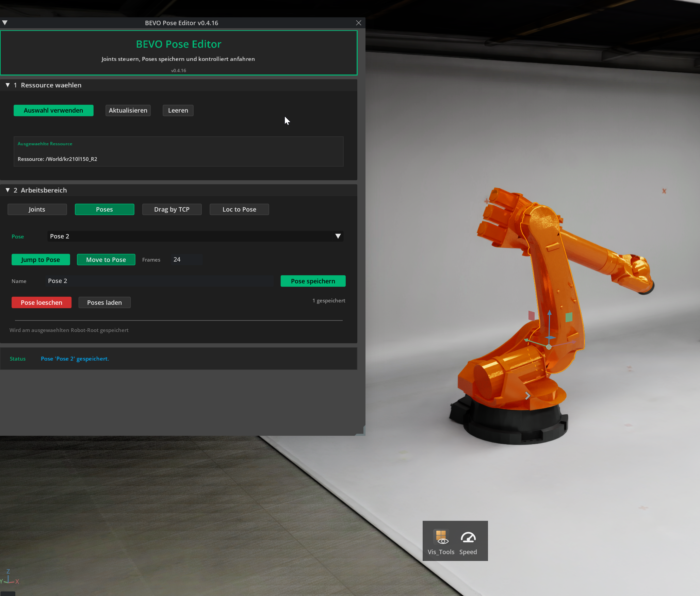
Task: Click the v0.4.16 version label
Action: click(x=178, y=70)
